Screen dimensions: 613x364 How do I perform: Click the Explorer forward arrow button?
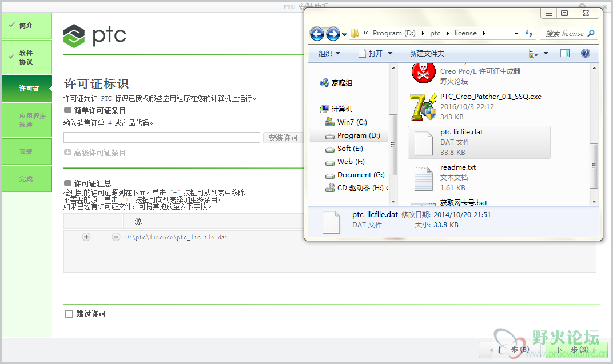333,34
